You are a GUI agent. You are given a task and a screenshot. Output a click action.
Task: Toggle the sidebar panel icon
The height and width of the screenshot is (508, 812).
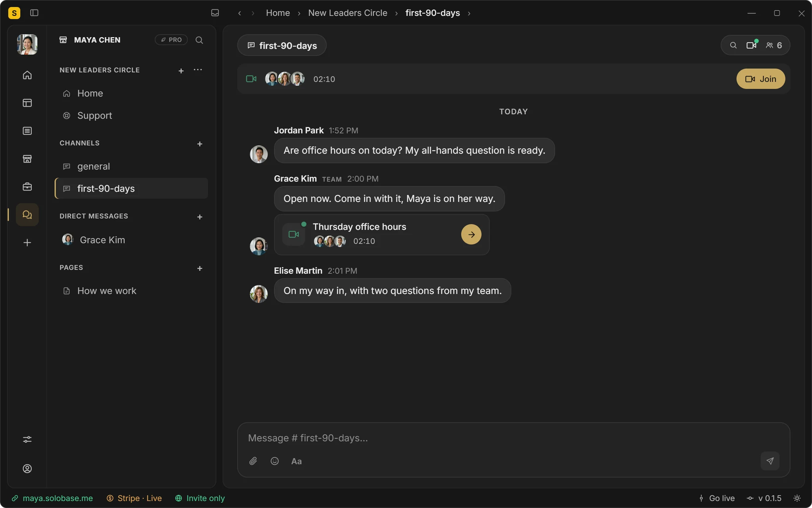34,13
